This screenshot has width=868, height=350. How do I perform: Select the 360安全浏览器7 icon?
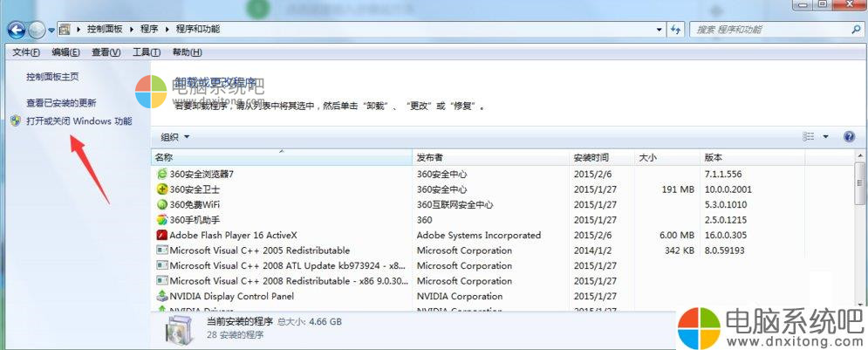click(162, 174)
